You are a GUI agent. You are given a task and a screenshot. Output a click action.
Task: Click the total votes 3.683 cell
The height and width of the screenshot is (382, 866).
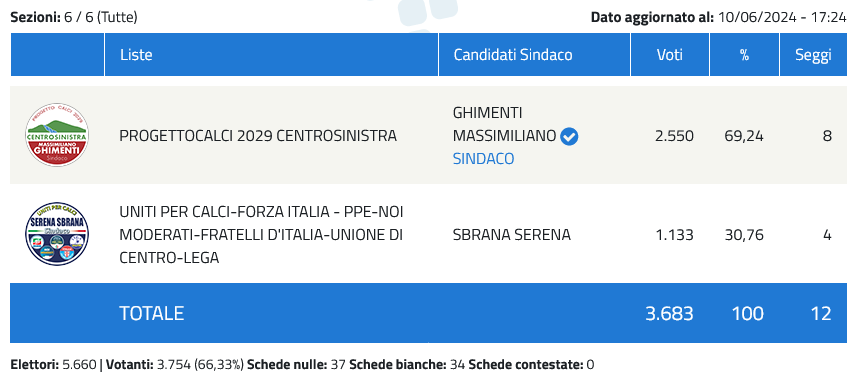pos(669,314)
